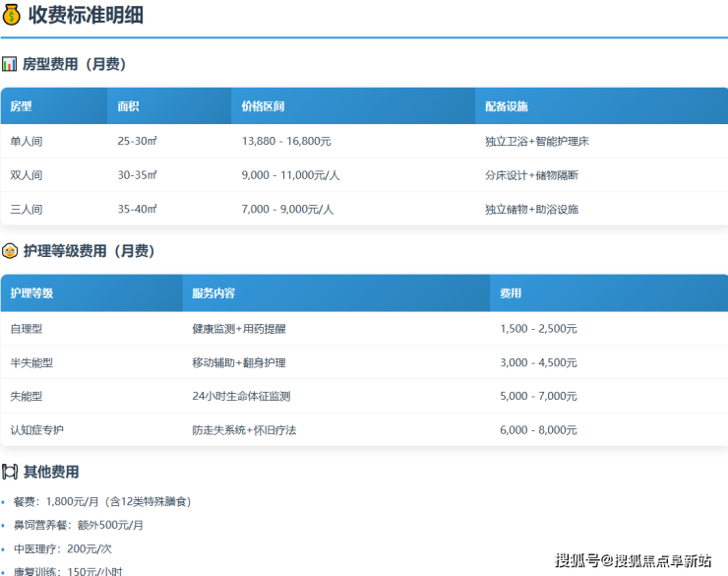Click the 自理型 care level row

(27, 329)
